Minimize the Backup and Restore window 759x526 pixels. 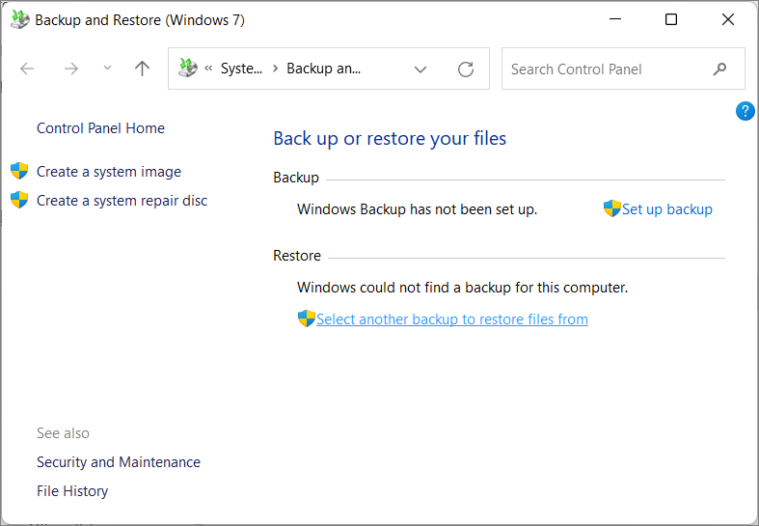tap(615, 19)
